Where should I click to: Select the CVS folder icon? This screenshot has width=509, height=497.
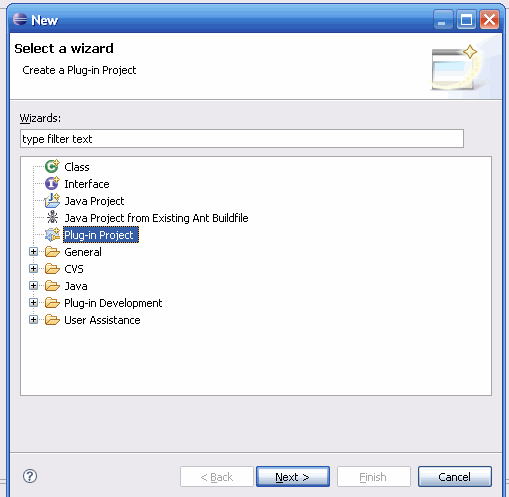coord(52,269)
